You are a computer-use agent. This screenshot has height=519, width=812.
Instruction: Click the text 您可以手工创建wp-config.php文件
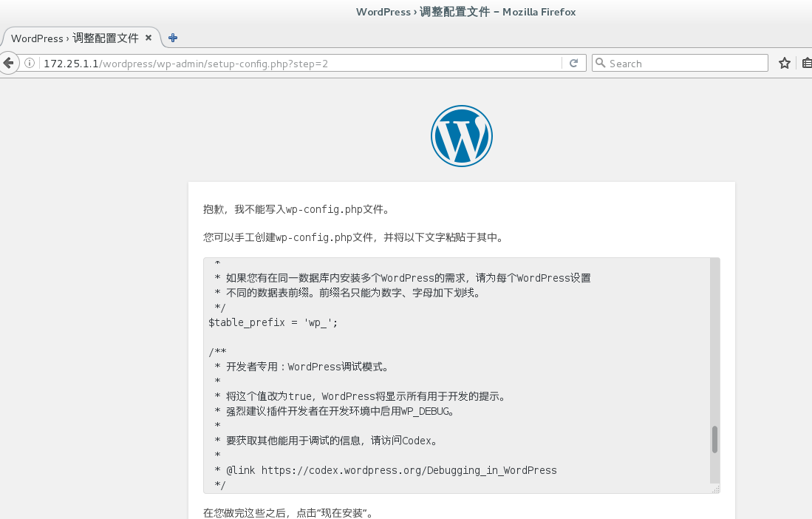288,237
